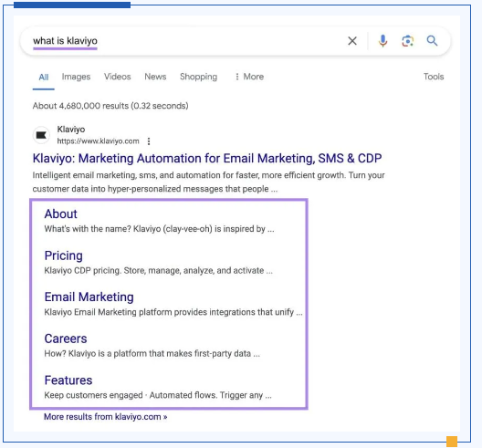The image size is (482, 448).
Task: Visit the Email Marketing sitelink
Action: [89, 297]
